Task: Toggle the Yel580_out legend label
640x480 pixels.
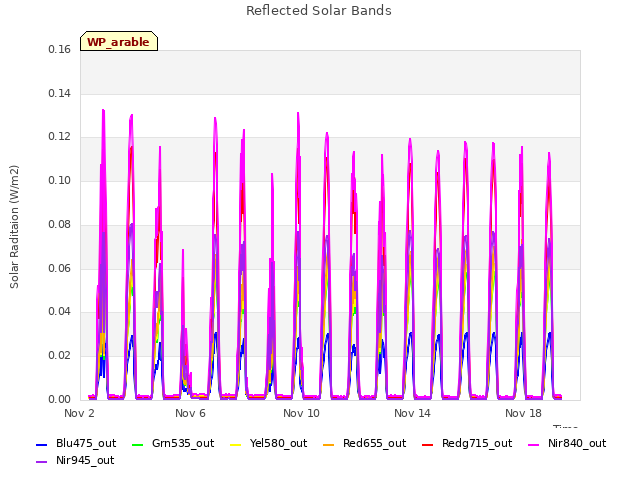Action: pos(278,444)
